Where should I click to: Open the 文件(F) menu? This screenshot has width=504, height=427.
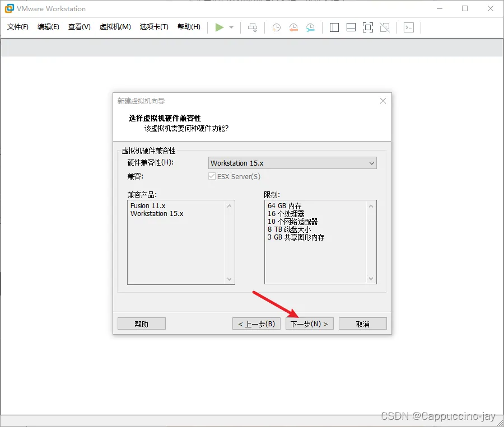[x=18, y=27]
